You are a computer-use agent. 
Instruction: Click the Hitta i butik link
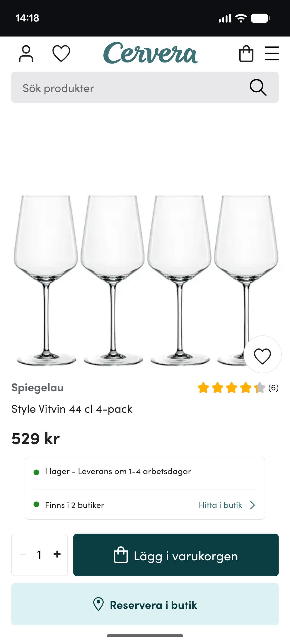(x=220, y=505)
